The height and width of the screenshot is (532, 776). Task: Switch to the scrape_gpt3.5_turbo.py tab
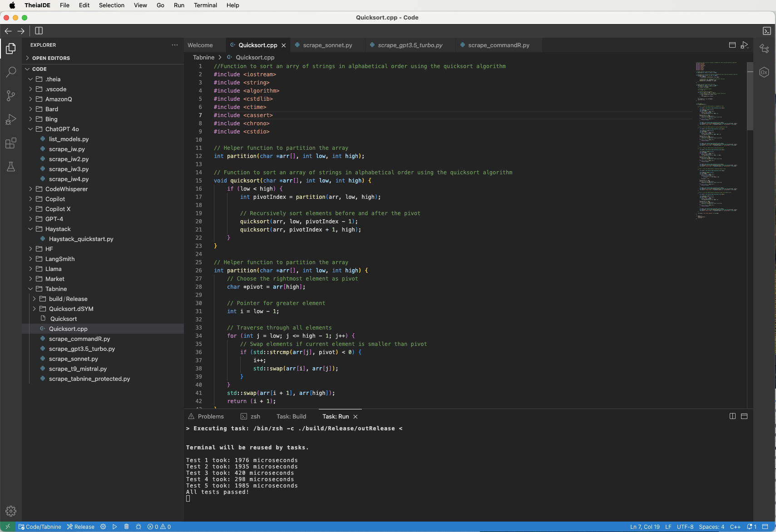click(x=410, y=45)
